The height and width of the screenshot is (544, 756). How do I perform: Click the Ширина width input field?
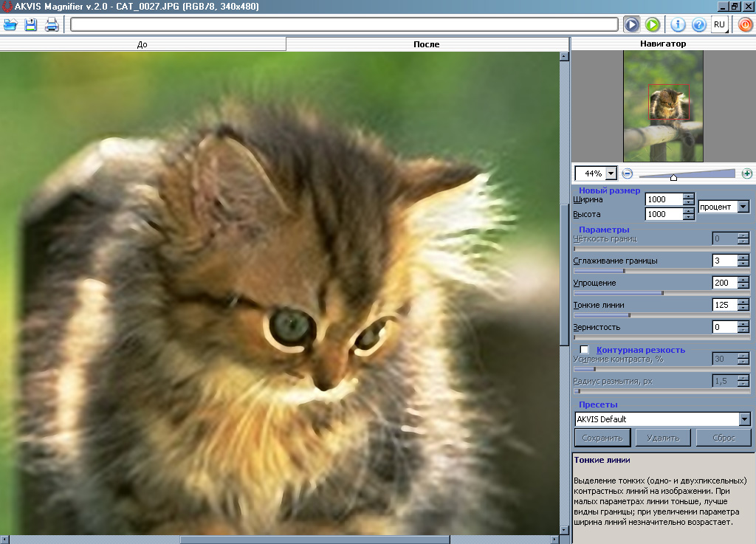click(664, 199)
